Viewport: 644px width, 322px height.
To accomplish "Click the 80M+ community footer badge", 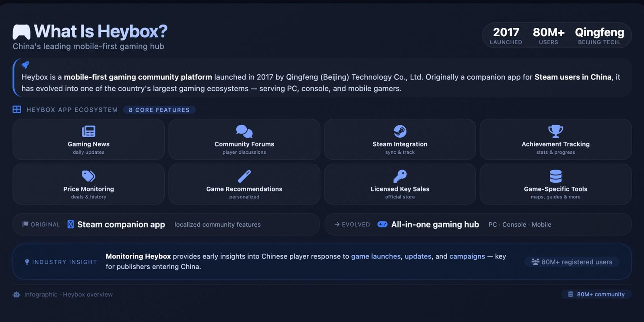I will [x=597, y=295].
